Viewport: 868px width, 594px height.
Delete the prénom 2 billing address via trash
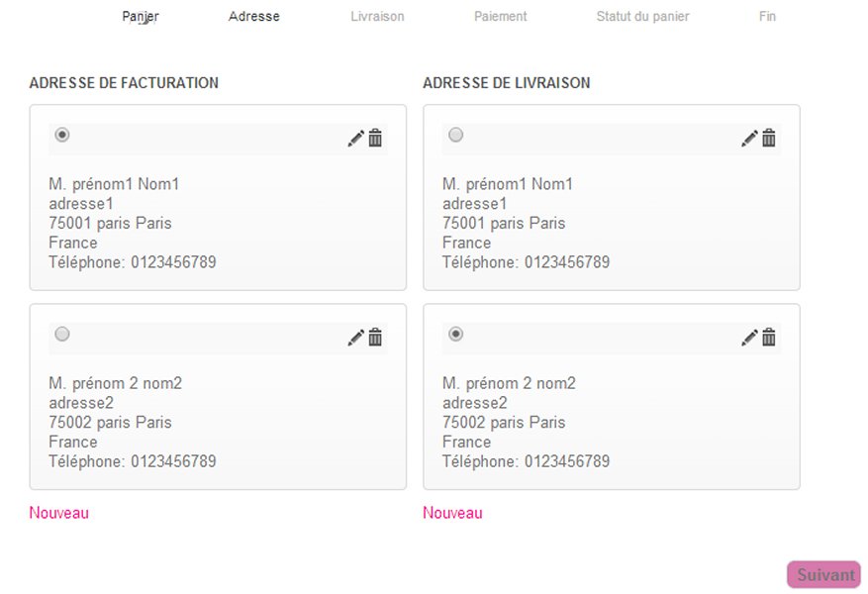pyautogui.click(x=375, y=338)
